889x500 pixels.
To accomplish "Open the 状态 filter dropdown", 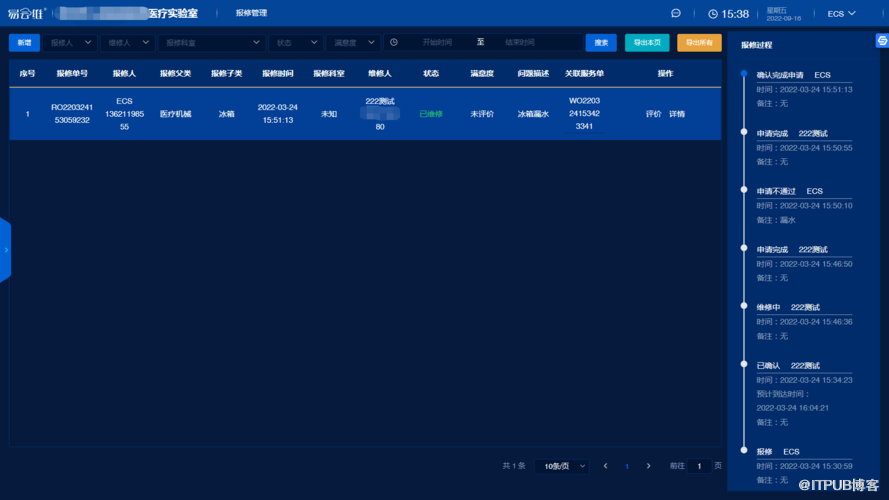I will (296, 42).
